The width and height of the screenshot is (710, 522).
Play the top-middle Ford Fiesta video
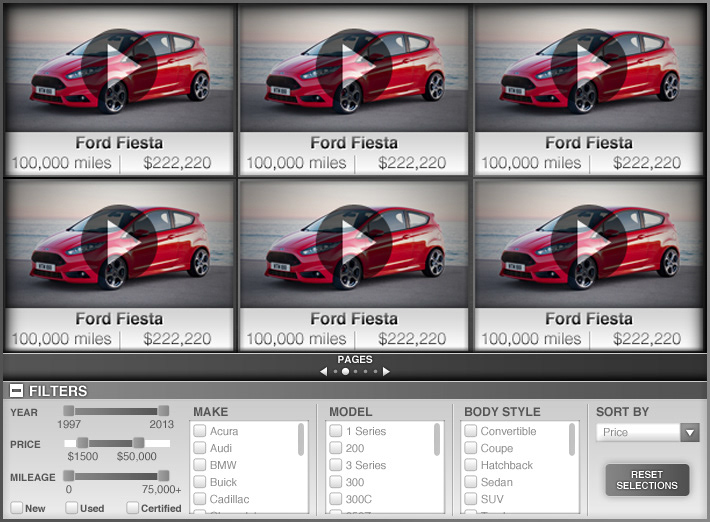click(354, 66)
